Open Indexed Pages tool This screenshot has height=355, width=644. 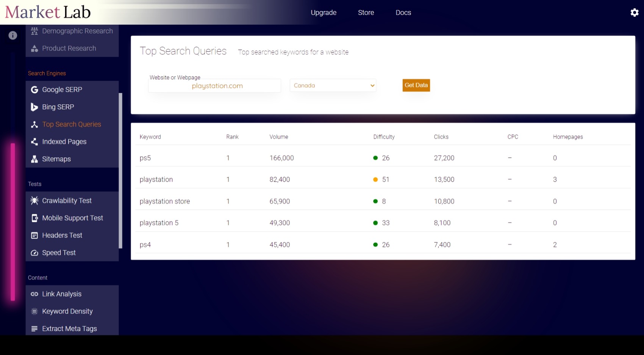click(72, 142)
